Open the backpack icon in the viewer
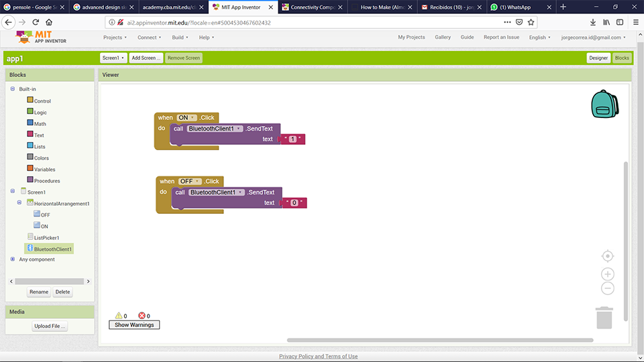Image resolution: width=644 pixels, height=362 pixels. 604,104
